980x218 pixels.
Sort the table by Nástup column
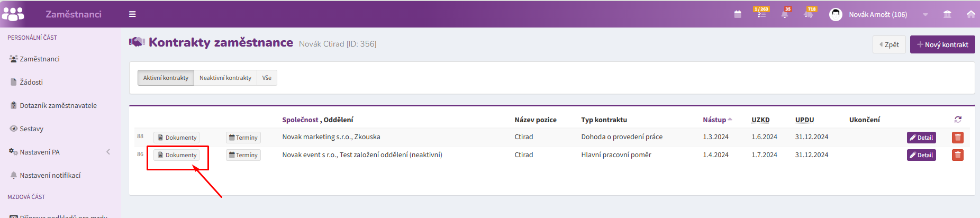(x=714, y=120)
